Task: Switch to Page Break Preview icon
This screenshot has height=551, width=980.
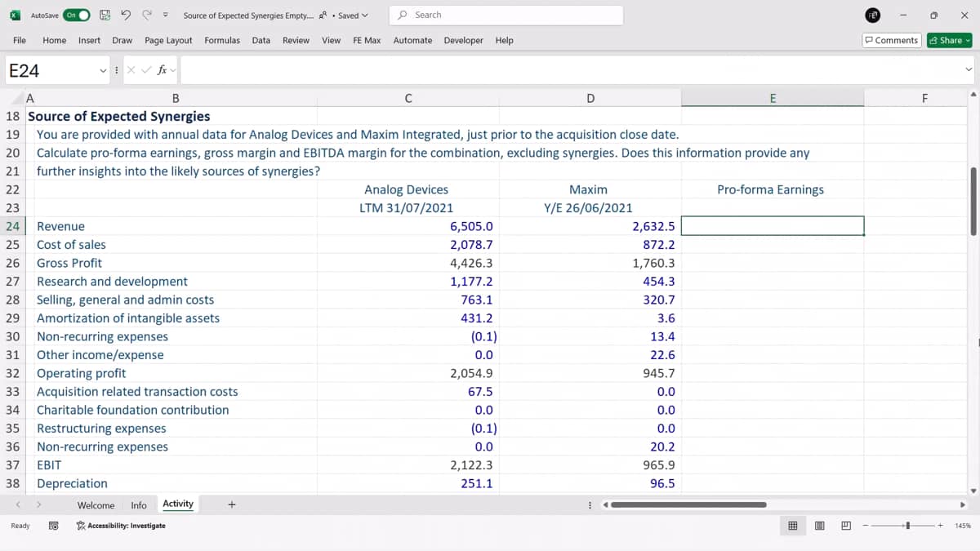Action: [x=846, y=526]
